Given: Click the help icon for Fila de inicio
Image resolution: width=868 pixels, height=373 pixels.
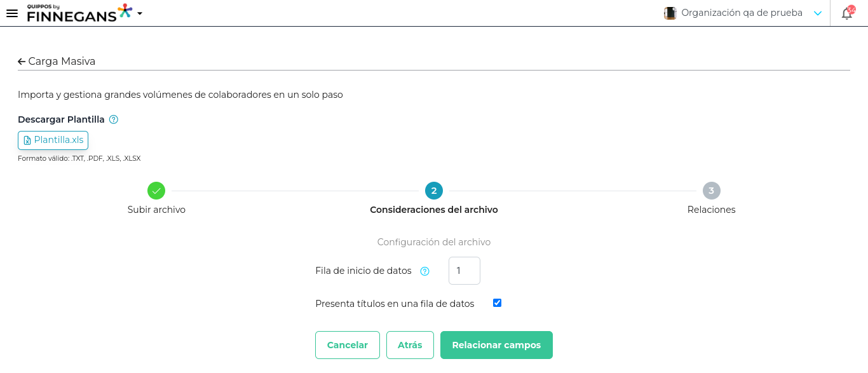Looking at the screenshot, I should pos(425,271).
